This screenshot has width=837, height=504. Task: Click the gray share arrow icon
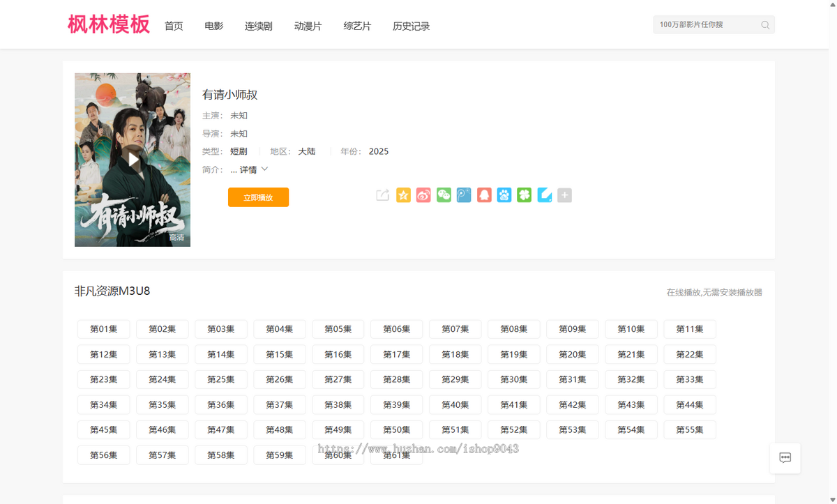pyautogui.click(x=382, y=195)
